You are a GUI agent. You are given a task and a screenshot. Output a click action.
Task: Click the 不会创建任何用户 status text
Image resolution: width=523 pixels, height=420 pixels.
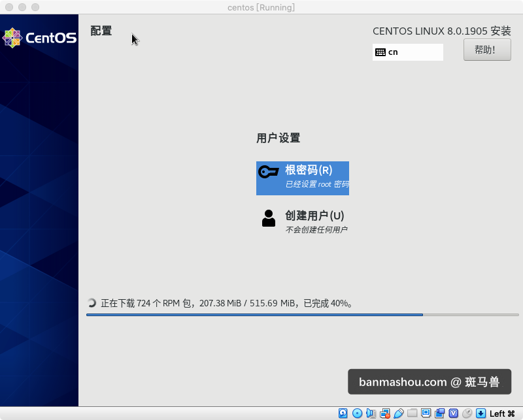pos(316,230)
